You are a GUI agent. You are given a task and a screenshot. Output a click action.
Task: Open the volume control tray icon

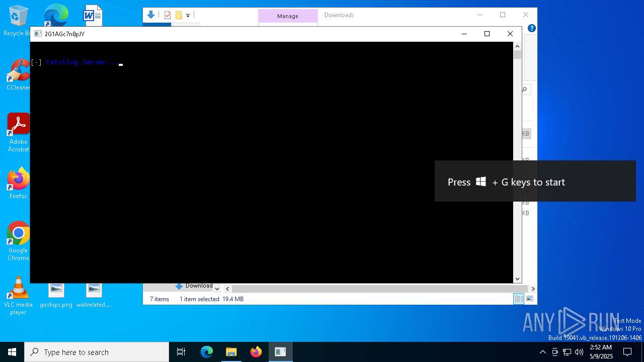click(579, 352)
